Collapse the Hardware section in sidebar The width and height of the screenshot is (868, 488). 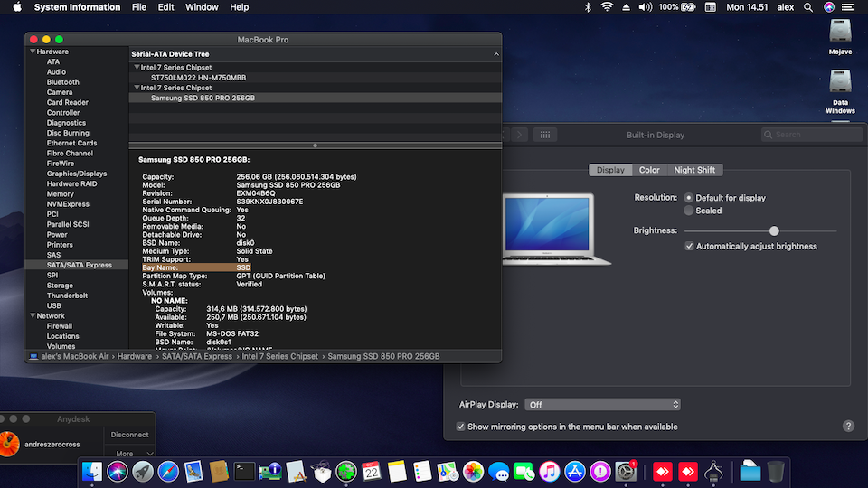pyautogui.click(x=33, y=52)
